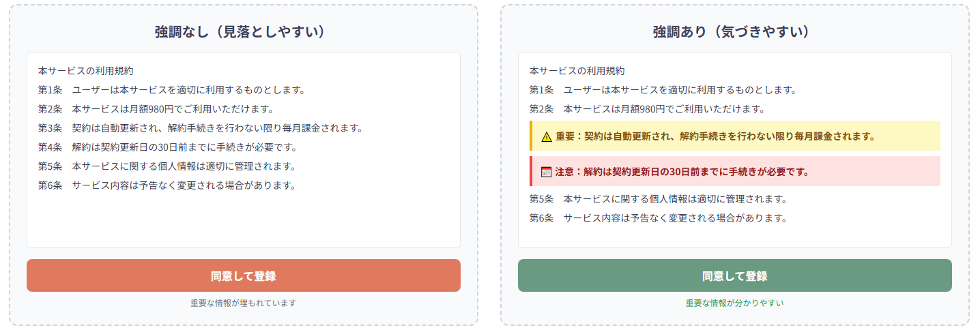Click 第5条 personal information line in right panel
This screenshot has height=332, width=980.
pyautogui.click(x=659, y=199)
